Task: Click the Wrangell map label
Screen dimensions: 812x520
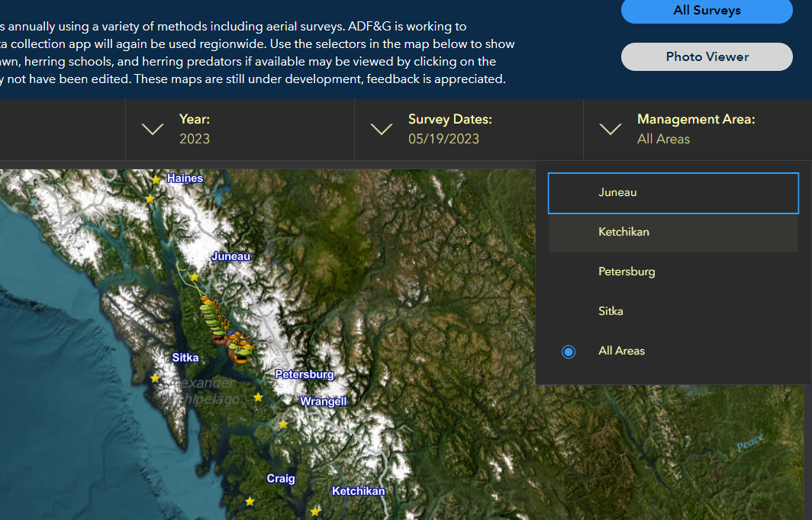Action: [323, 402]
